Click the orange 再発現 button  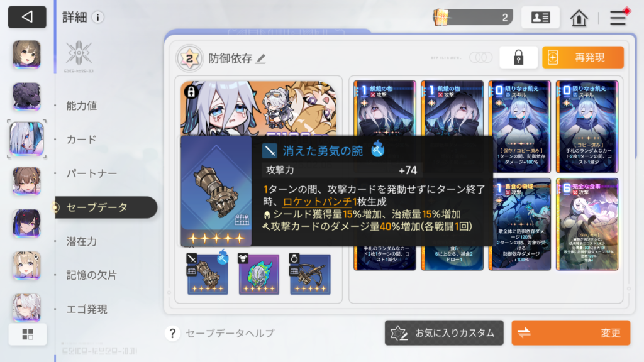pyautogui.click(x=583, y=57)
